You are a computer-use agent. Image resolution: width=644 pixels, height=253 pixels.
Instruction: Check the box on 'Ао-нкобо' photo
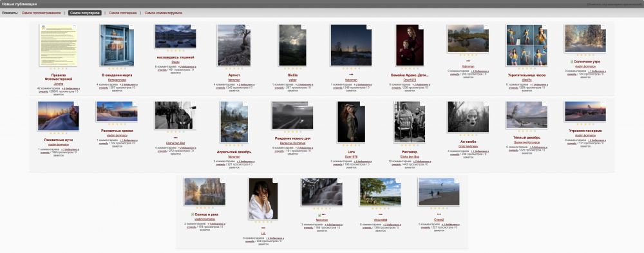(486, 104)
